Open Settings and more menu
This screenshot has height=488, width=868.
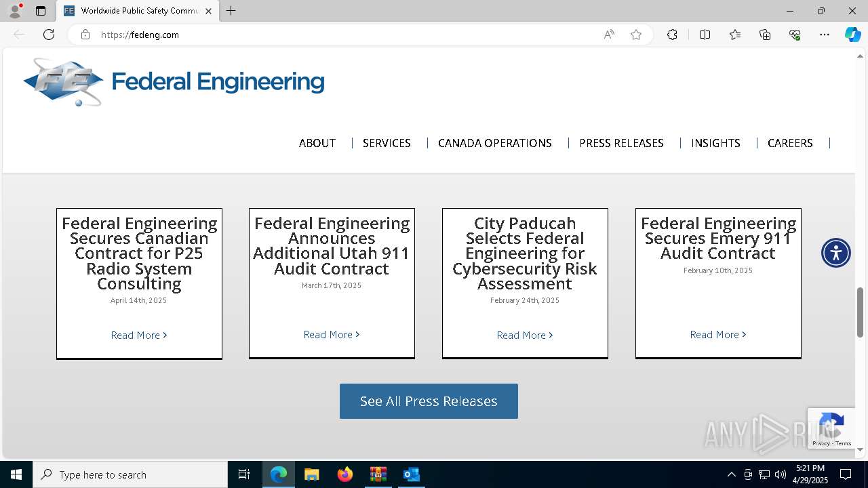click(x=825, y=35)
